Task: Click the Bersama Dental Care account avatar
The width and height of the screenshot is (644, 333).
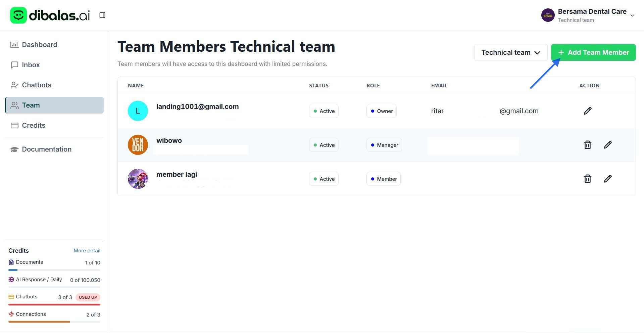Action: click(x=548, y=15)
